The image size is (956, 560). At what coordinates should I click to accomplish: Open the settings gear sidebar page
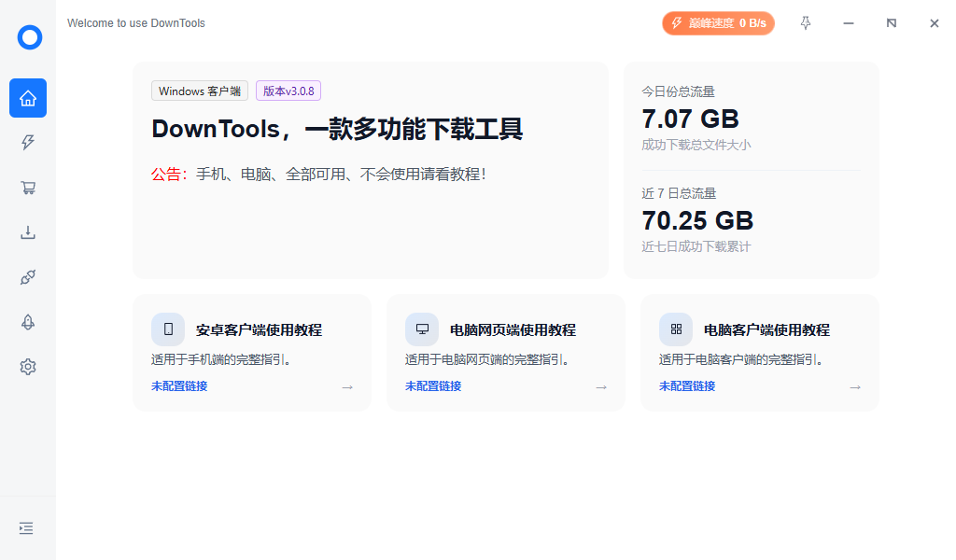pos(28,367)
